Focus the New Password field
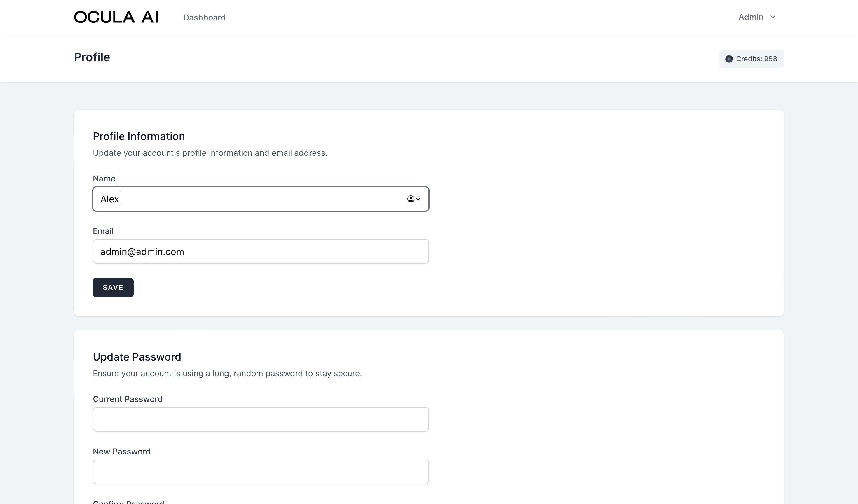 pyautogui.click(x=261, y=472)
